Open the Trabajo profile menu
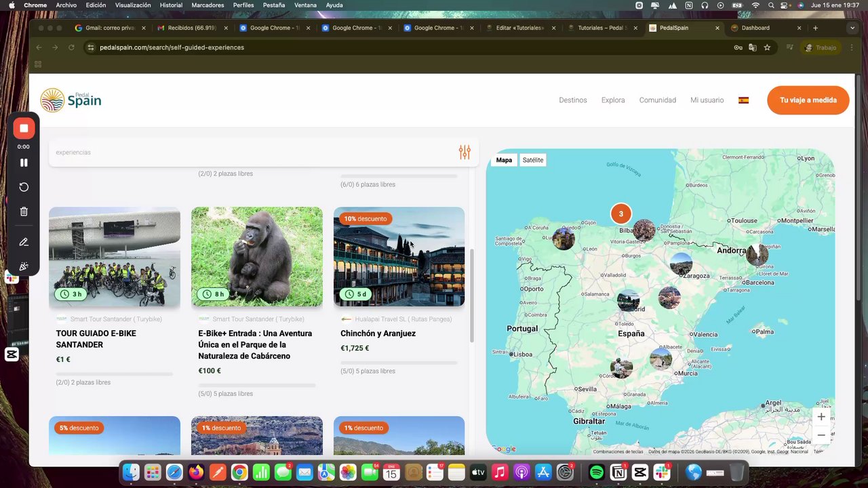 [821, 47]
